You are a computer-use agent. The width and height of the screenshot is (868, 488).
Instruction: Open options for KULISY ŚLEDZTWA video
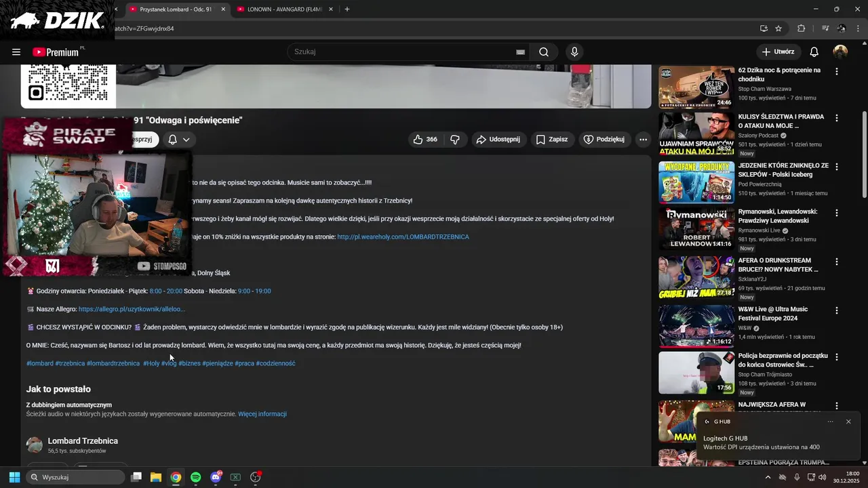click(x=836, y=118)
